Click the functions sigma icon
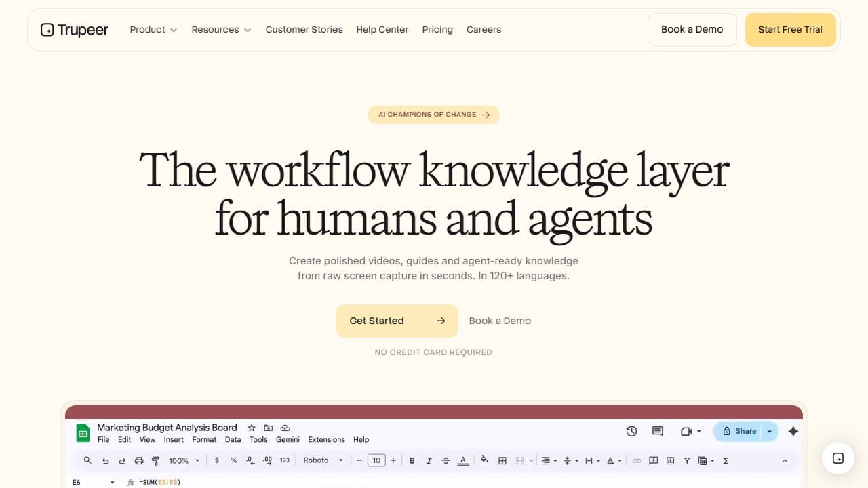This screenshot has width=868, height=488. (726, 460)
